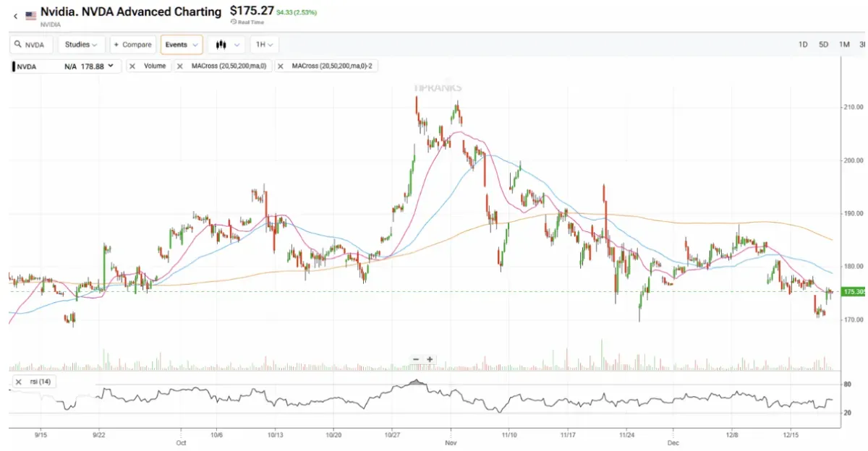Switch to the 5D range
The image size is (868, 451).
point(823,45)
